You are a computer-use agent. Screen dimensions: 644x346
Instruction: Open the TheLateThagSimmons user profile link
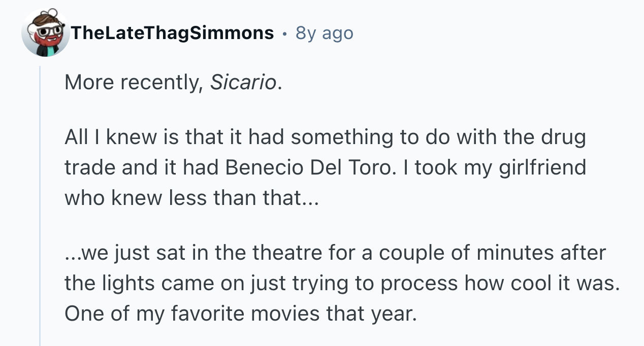tap(172, 33)
